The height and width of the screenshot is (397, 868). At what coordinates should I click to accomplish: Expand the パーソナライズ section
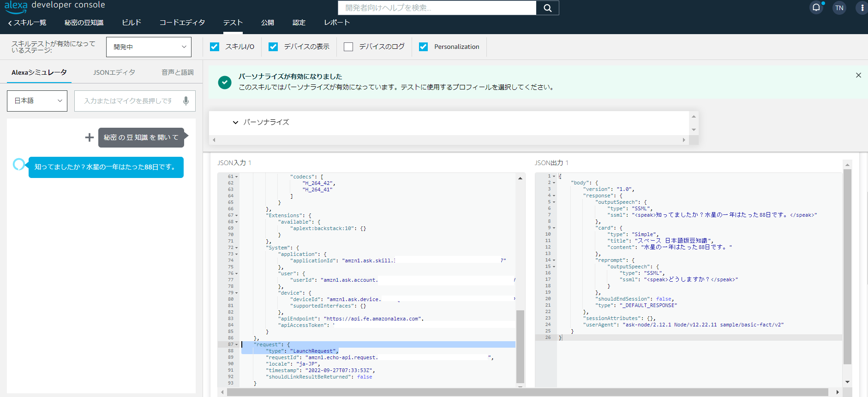coord(235,122)
